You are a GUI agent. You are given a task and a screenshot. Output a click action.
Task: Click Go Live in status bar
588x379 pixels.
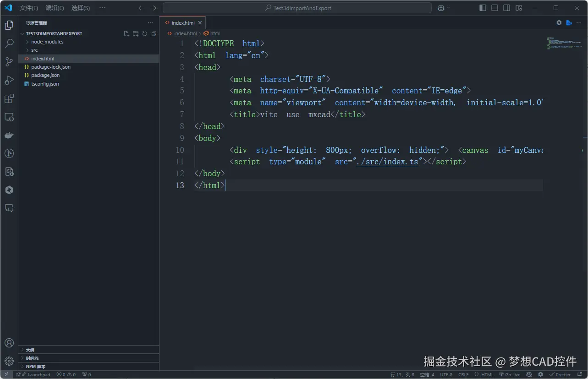click(x=510, y=374)
